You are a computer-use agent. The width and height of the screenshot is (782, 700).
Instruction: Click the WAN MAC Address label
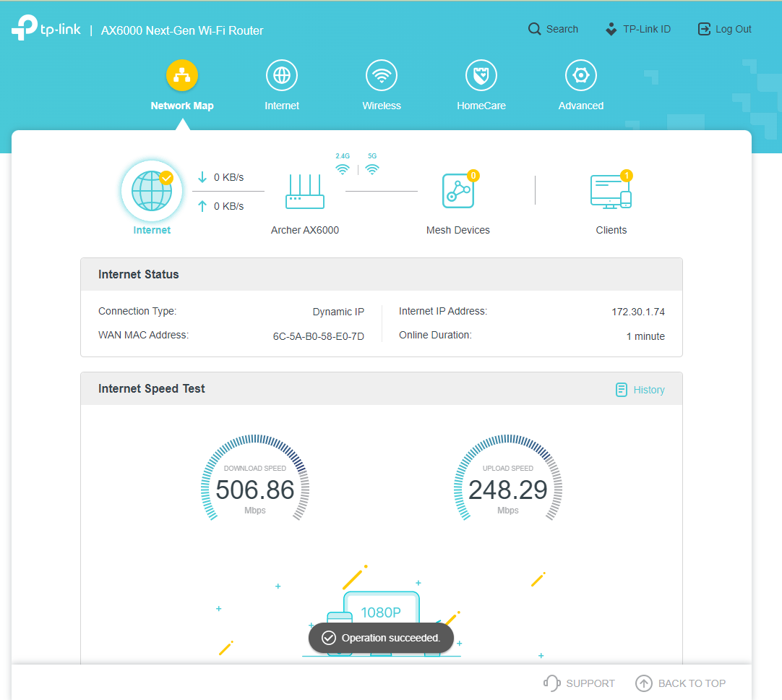coord(143,335)
